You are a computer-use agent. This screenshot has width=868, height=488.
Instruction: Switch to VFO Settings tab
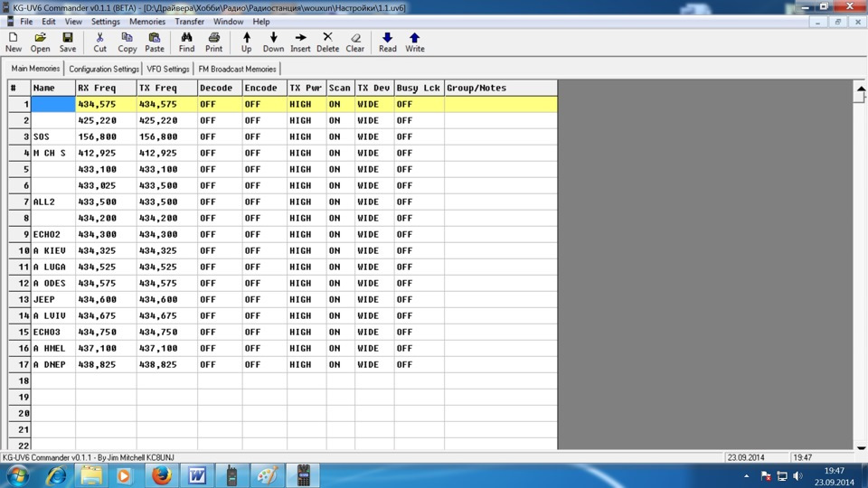point(168,70)
